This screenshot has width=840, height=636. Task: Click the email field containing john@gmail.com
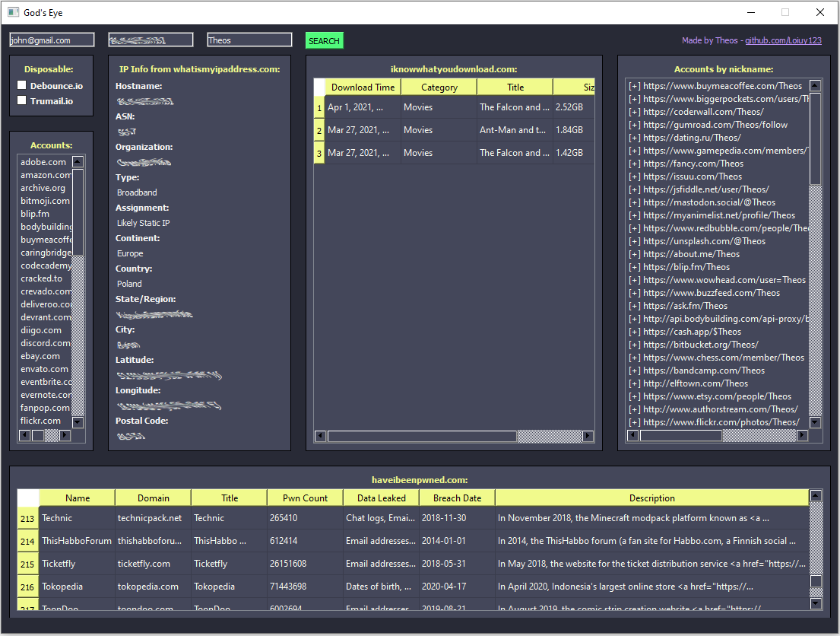tap(52, 40)
